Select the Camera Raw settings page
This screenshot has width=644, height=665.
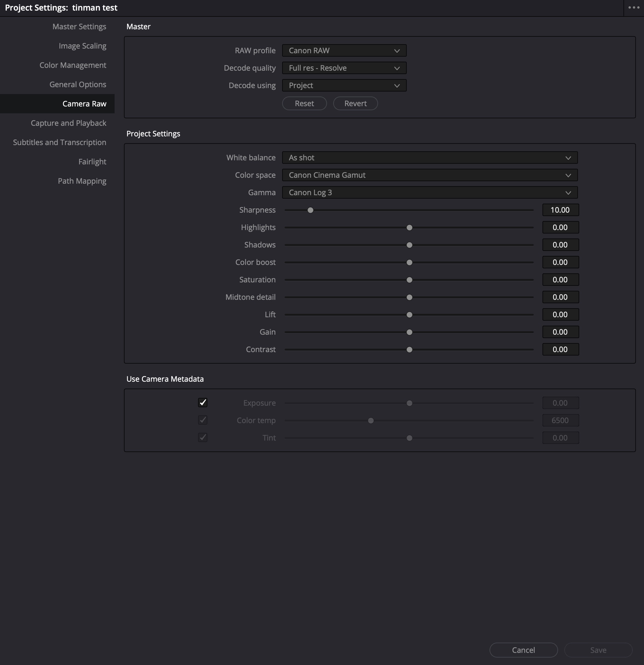click(84, 103)
